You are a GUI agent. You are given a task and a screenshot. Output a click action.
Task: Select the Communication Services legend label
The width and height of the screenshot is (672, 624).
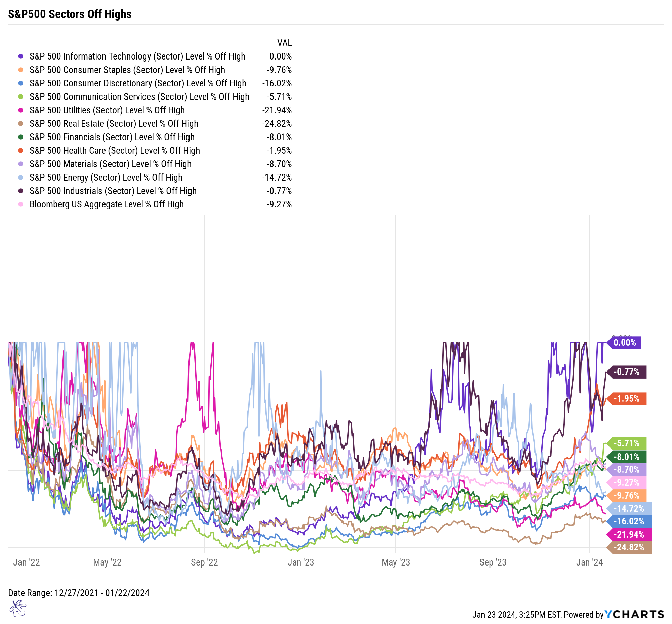coord(139,97)
